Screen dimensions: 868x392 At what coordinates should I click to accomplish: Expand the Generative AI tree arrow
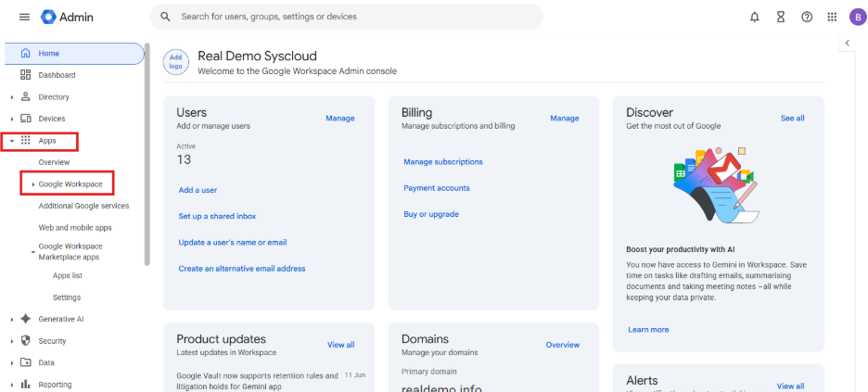click(12, 320)
